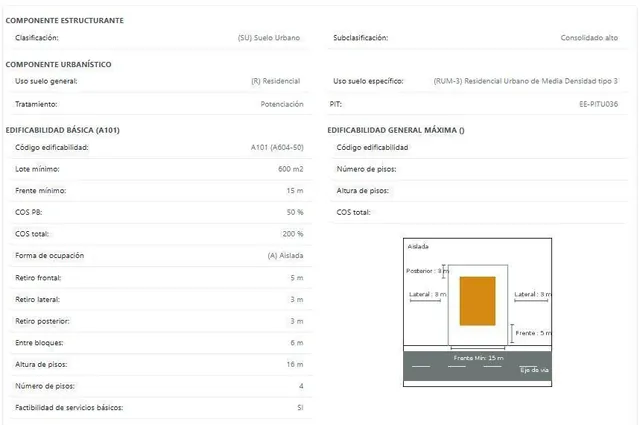Click the 'Consolidado alto' value

589,38
